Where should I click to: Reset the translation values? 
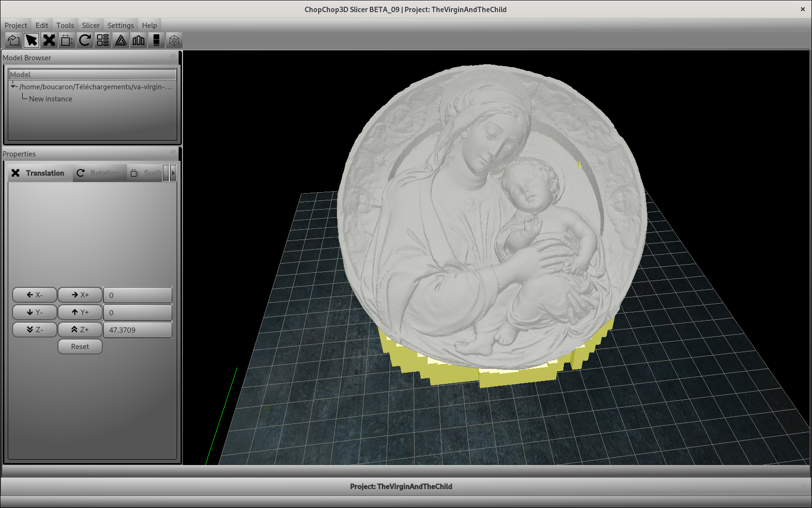80,346
